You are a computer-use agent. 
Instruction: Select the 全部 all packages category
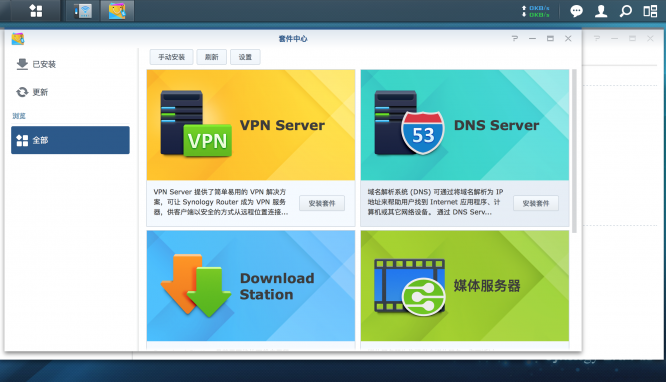tap(70, 140)
